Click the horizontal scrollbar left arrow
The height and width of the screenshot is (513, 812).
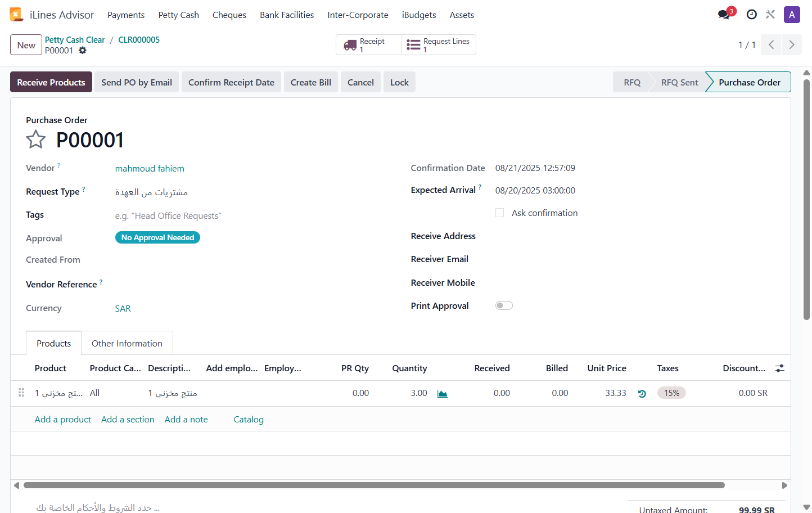16,485
